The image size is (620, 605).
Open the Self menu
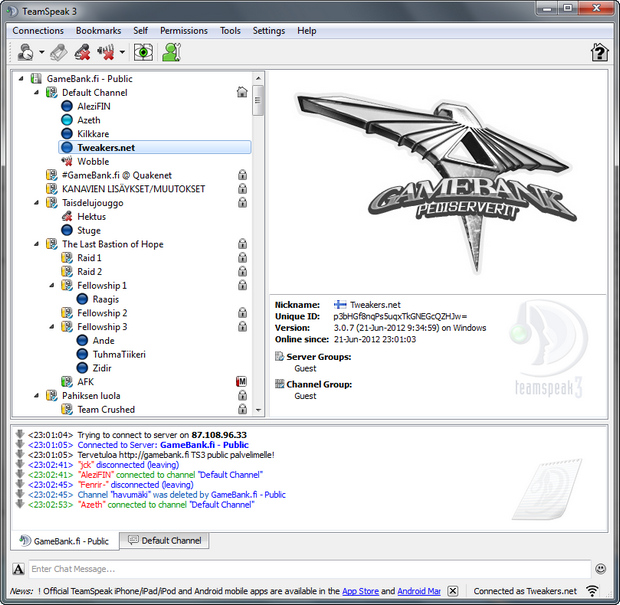coord(140,30)
